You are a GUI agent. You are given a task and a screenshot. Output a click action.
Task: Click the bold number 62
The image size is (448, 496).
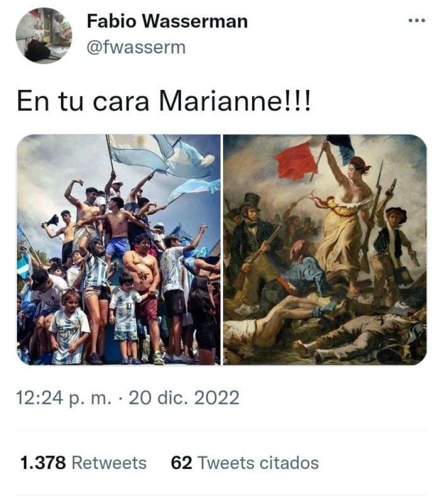(181, 463)
